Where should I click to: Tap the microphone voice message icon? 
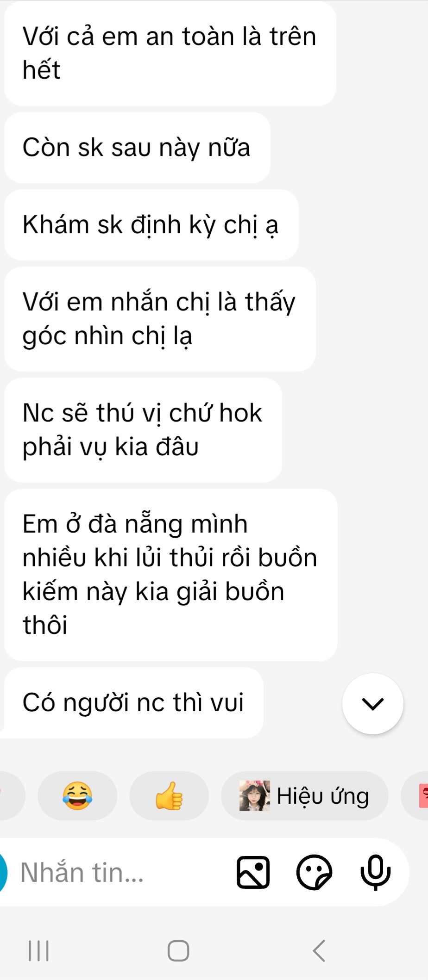click(x=376, y=873)
